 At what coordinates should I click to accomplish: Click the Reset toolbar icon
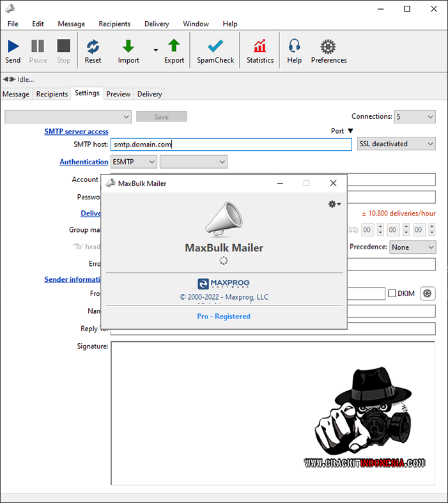click(x=93, y=47)
